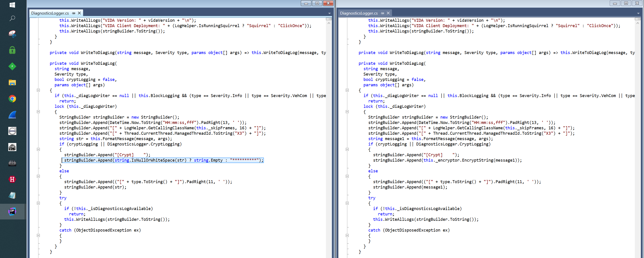Collapse the lock block in left window
644x258 pixels.
pyautogui.click(x=38, y=112)
